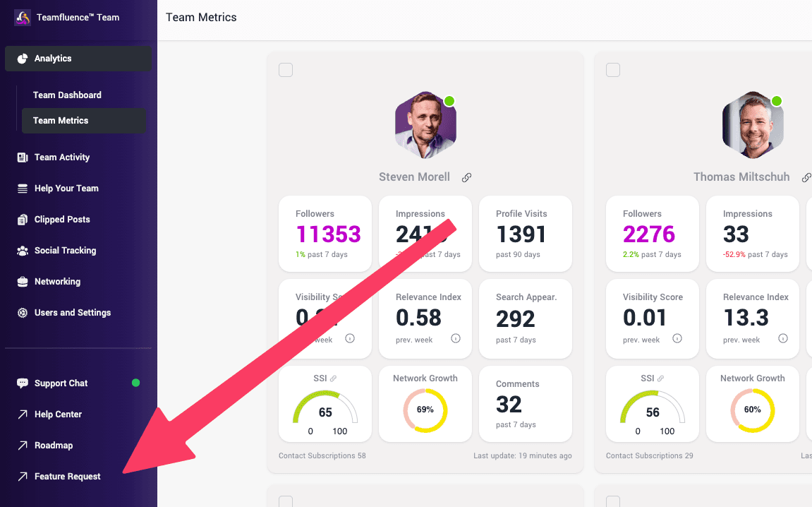Image resolution: width=812 pixels, height=507 pixels.
Task: Go to Team Activity
Action: click(78, 157)
